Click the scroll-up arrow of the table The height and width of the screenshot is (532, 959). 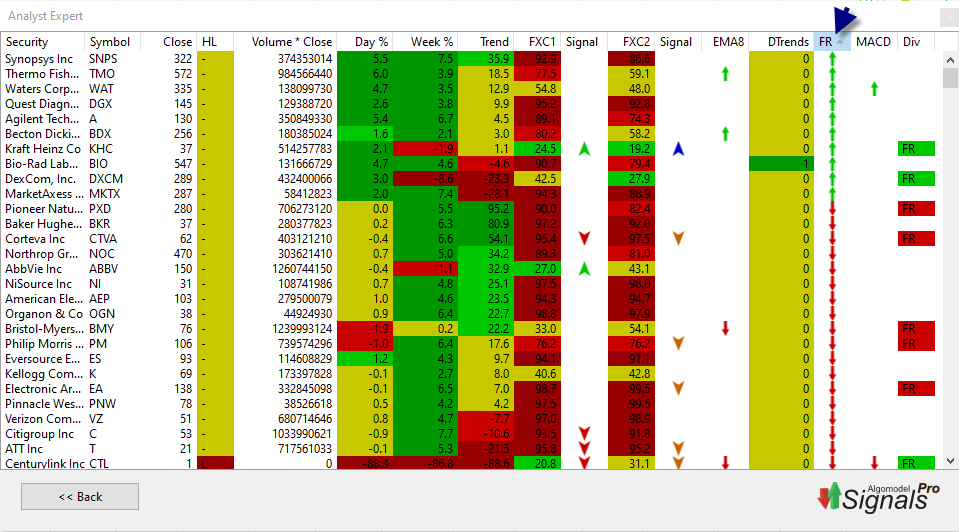pos(950,60)
